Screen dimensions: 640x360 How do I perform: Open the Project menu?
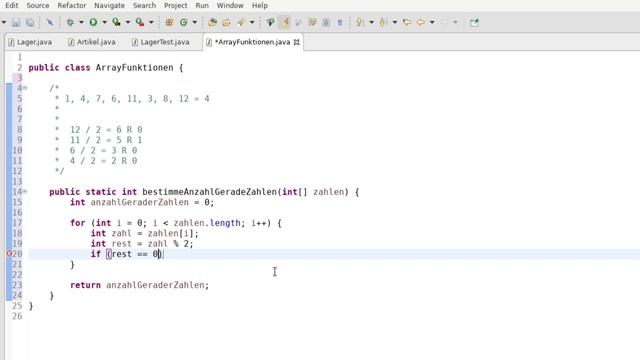pyautogui.click(x=176, y=5)
